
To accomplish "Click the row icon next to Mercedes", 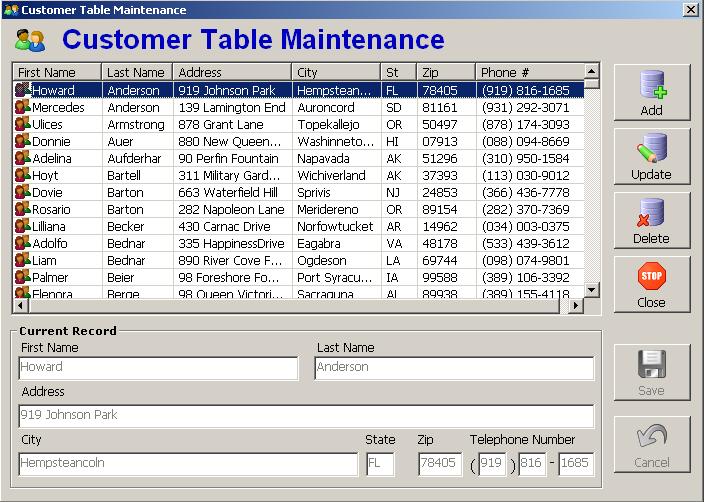I will click(x=22, y=107).
